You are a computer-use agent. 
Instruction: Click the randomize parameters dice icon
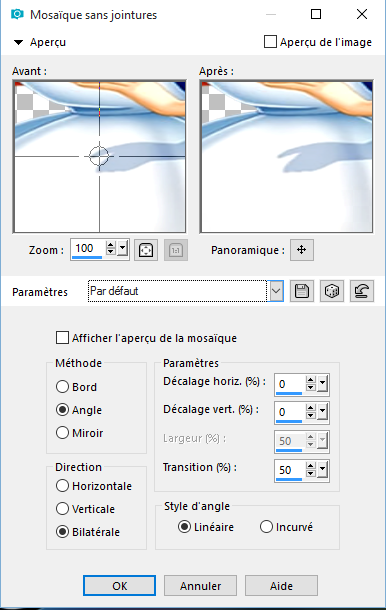pyautogui.click(x=332, y=291)
